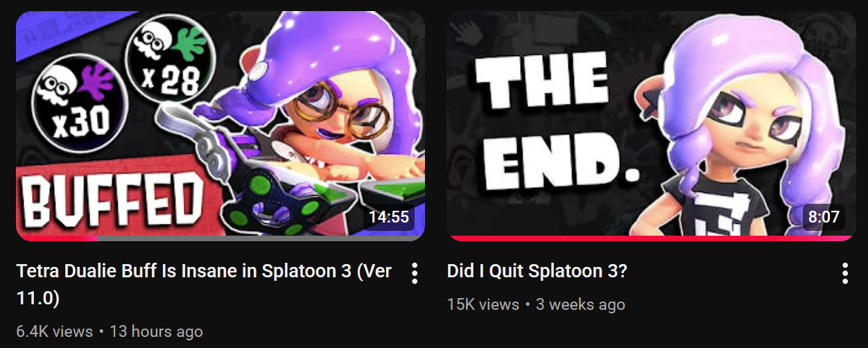Click the 15K views label
The height and width of the screenshot is (348, 868).
pyautogui.click(x=483, y=304)
